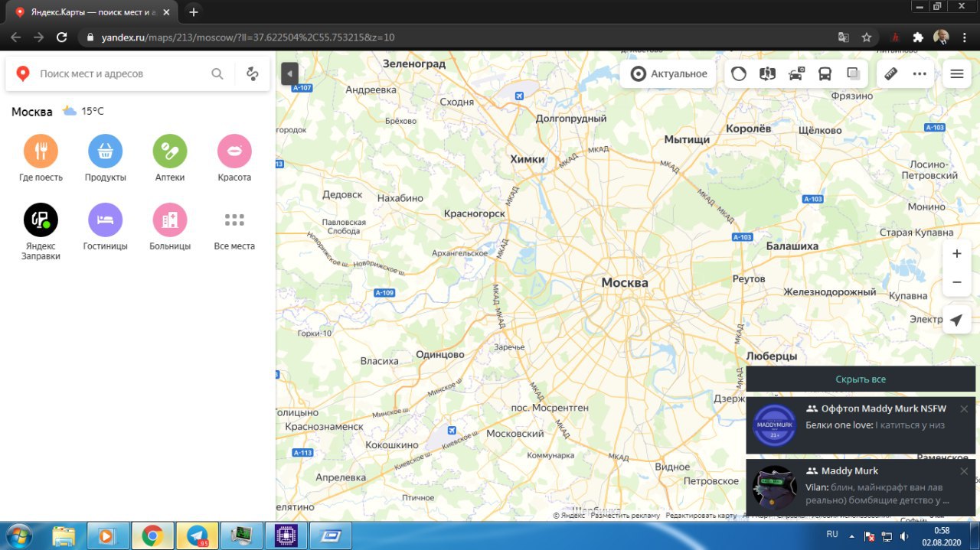Click the 'Балашиха' city label on map
The width and height of the screenshot is (980, 550).
tap(792, 246)
